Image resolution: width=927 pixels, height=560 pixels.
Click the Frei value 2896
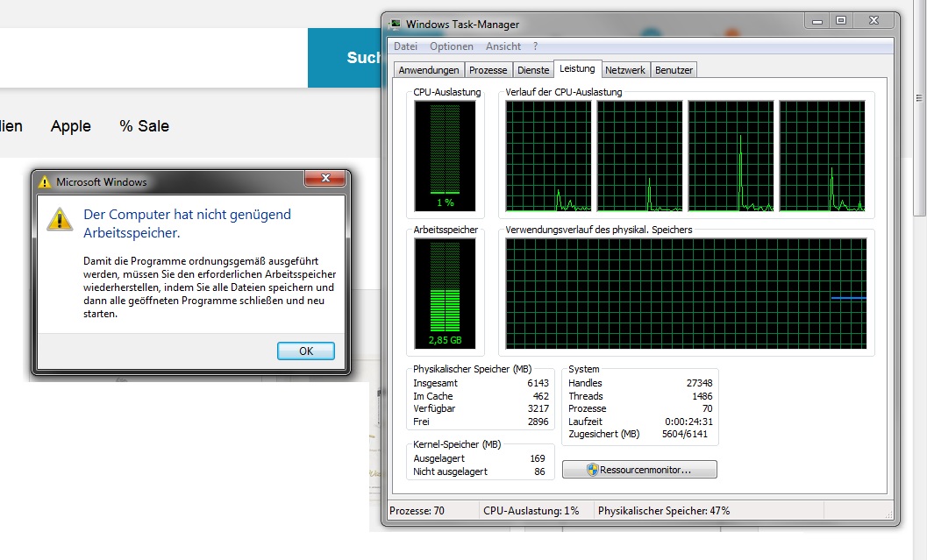click(x=538, y=422)
